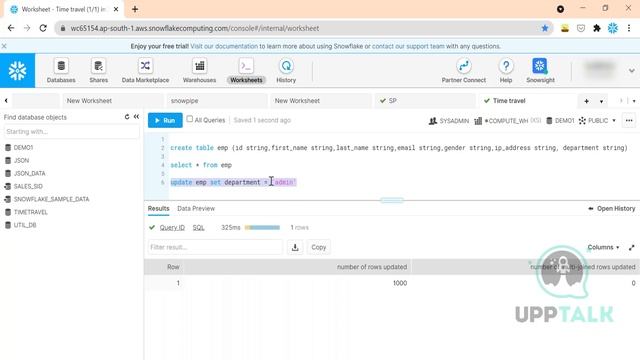Open Partner Connect

pyautogui.click(x=464, y=71)
